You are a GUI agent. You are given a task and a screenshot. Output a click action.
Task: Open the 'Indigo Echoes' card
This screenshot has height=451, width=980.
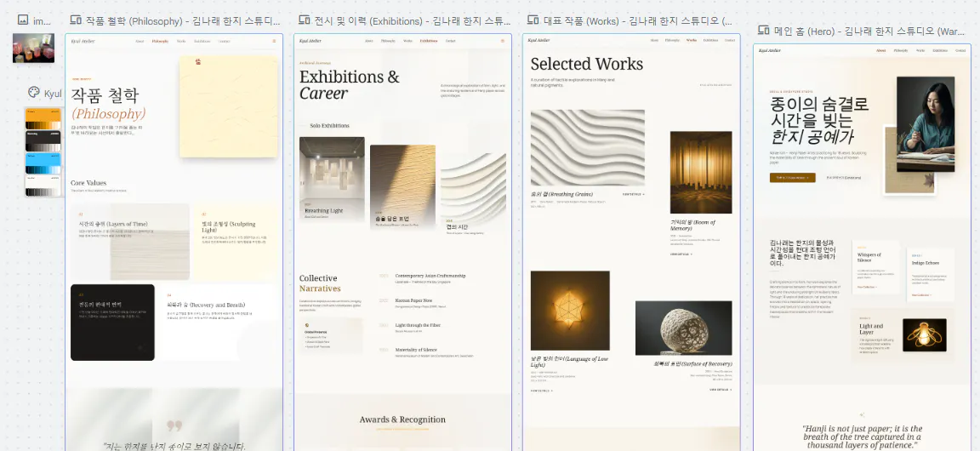point(931,276)
